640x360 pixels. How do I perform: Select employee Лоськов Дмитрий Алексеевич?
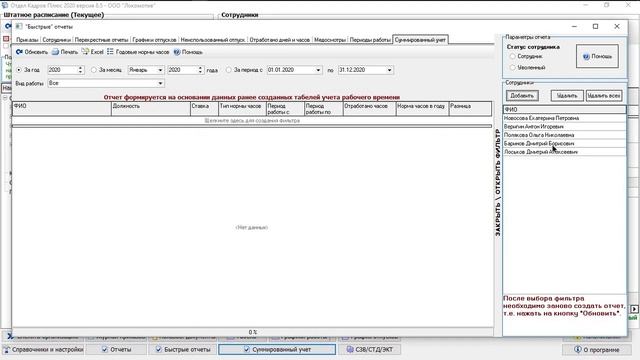coord(564,152)
